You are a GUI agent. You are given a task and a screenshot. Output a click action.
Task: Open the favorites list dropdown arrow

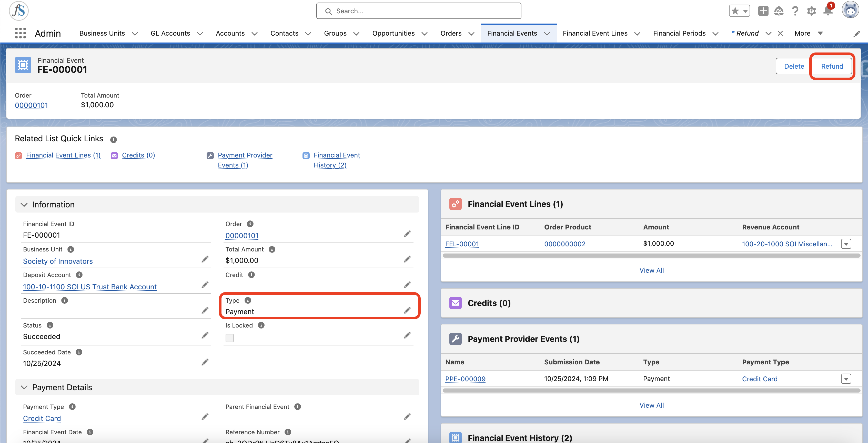click(x=745, y=11)
